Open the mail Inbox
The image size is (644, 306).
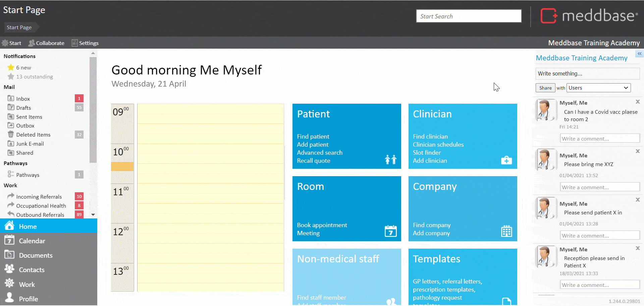pos(23,99)
